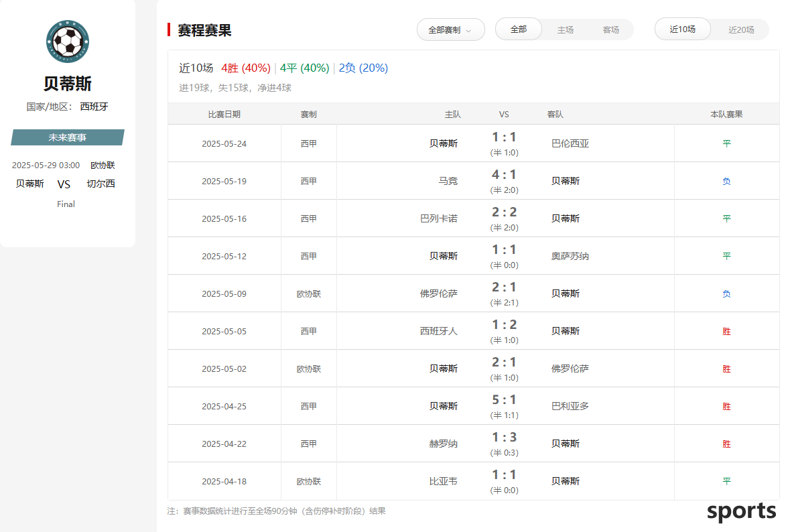Viewport: 786px width, 532px height.
Task: Open 巴列卡诺 team link
Action: [x=439, y=218]
